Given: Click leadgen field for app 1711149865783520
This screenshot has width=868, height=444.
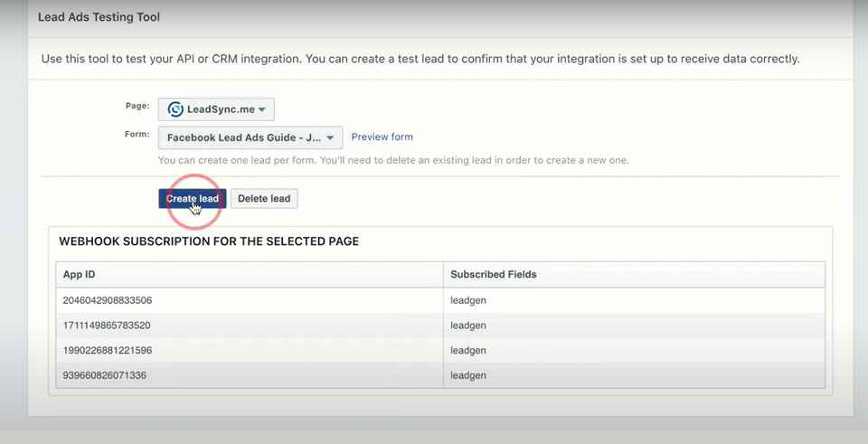Looking at the screenshot, I should click(468, 325).
